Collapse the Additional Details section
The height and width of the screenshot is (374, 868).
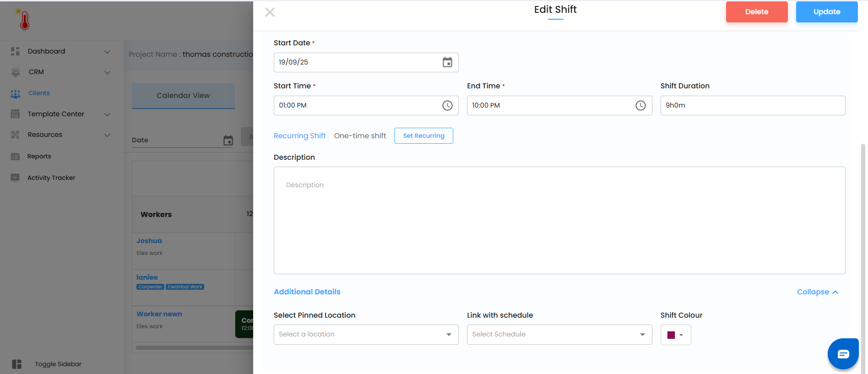tap(817, 292)
